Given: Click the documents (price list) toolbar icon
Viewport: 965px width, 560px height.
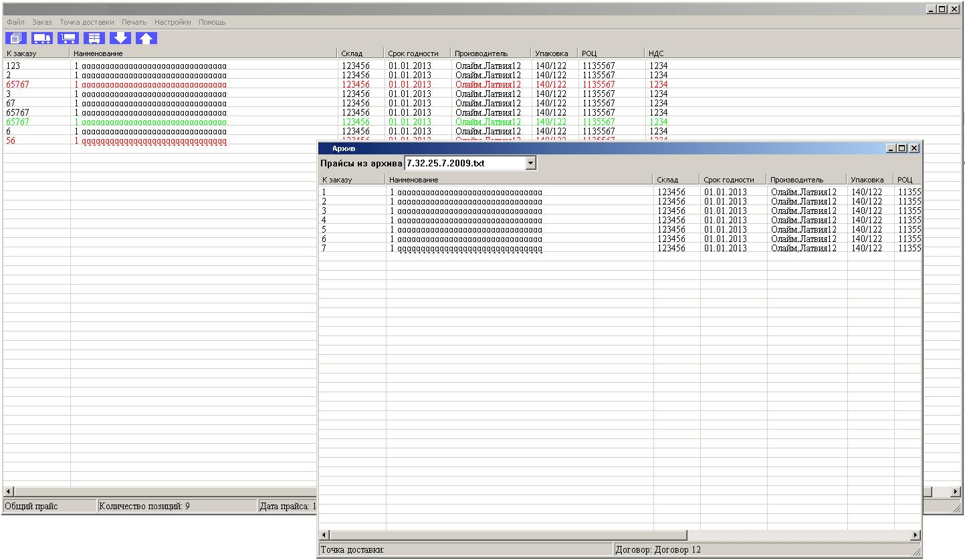Looking at the screenshot, I should click(15, 38).
